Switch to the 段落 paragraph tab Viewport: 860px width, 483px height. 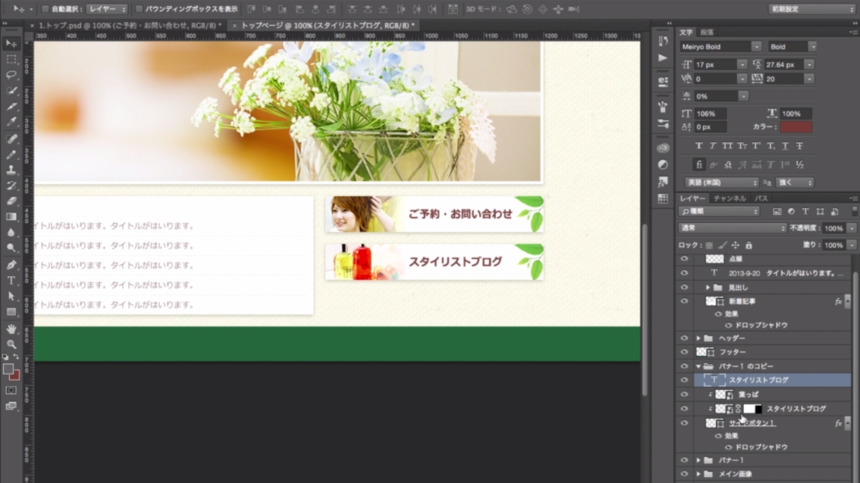(708, 32)
